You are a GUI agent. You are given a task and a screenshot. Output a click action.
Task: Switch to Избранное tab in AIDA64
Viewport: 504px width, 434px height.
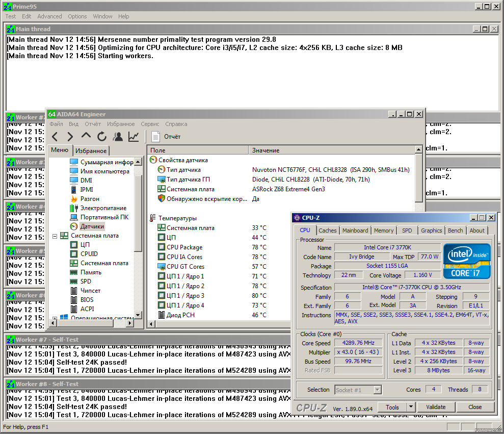(91, 151)
